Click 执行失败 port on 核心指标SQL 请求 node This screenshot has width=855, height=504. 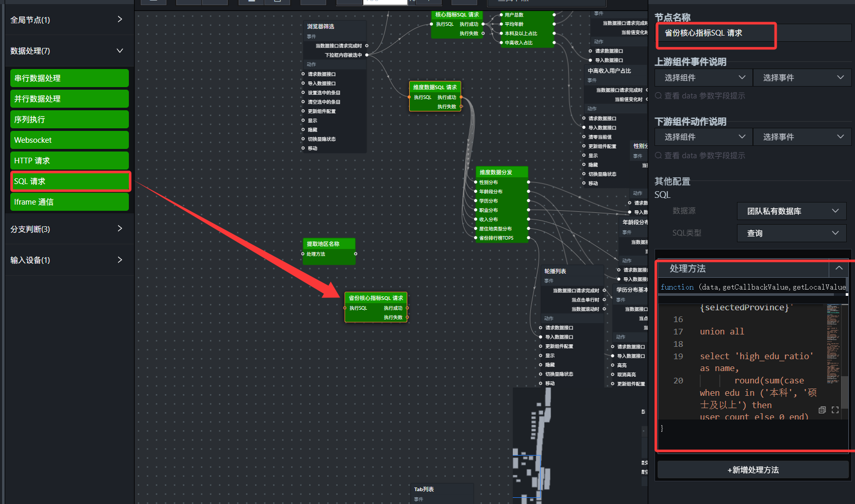click(483, 33)
